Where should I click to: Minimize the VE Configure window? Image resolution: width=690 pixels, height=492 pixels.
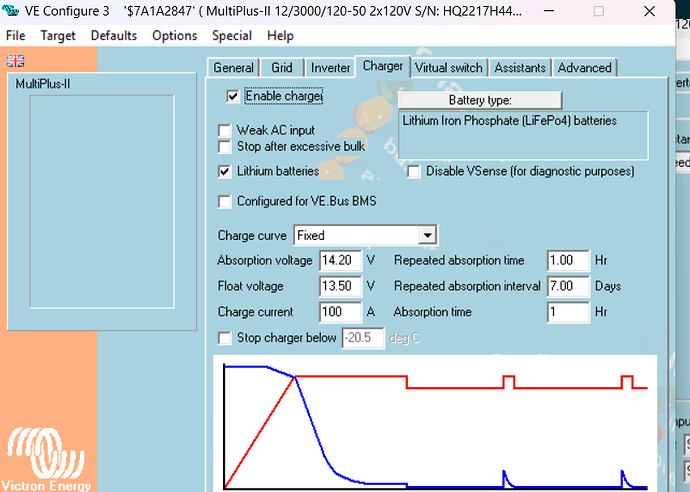click(x=548, y=11)
